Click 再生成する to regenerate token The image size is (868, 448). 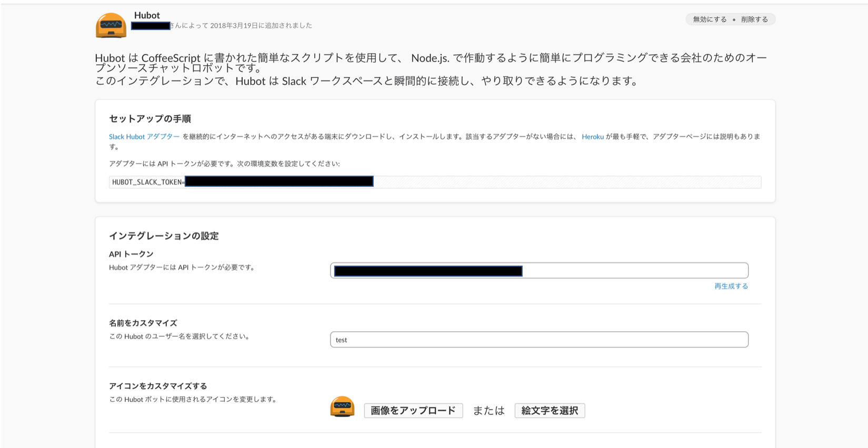731,286
